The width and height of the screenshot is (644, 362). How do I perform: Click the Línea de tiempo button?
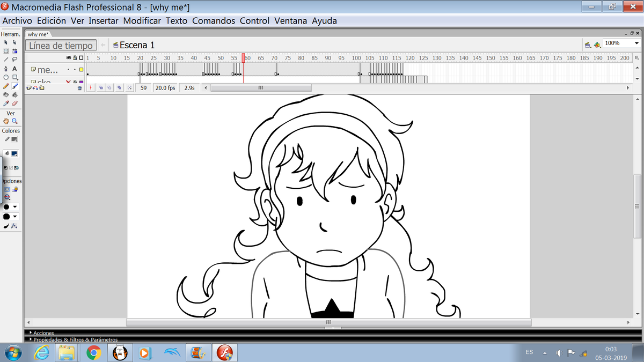coord(62,46)
